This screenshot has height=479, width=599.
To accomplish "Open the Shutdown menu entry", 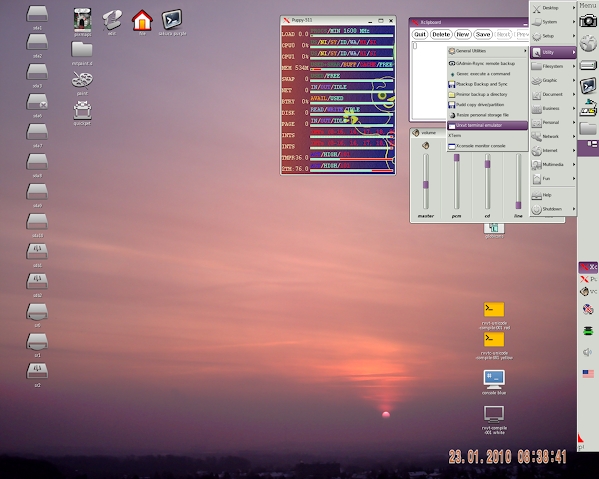I will 553,209.
